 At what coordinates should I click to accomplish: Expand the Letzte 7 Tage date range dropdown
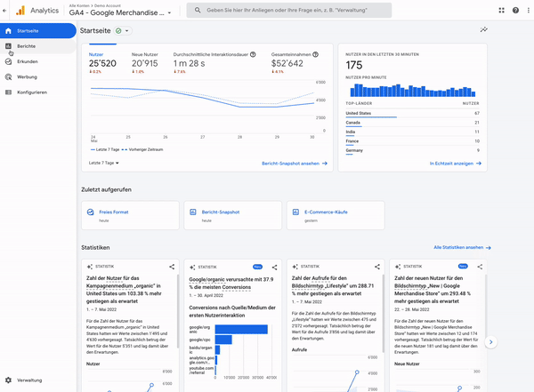(x=104, y=163)
